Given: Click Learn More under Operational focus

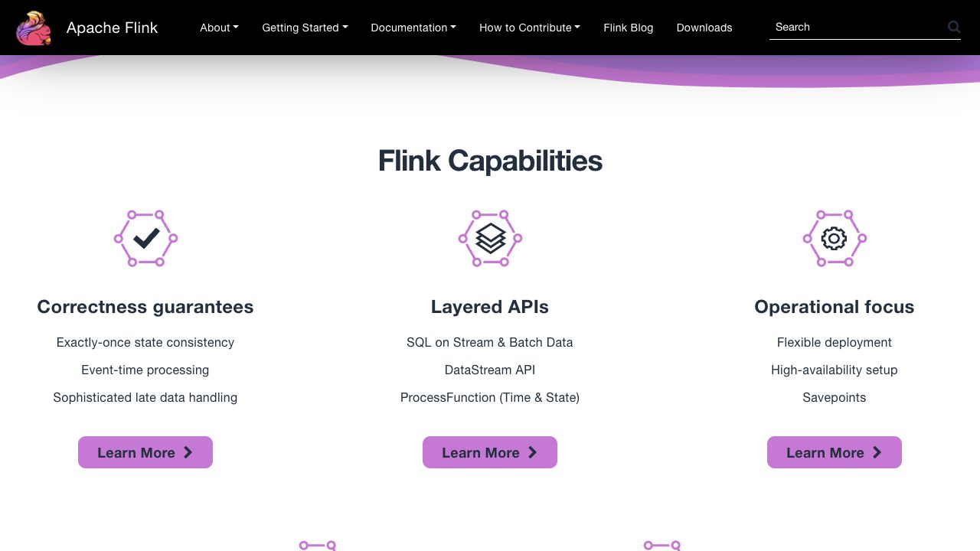Looking at the screenshot, I should (825, 452).
